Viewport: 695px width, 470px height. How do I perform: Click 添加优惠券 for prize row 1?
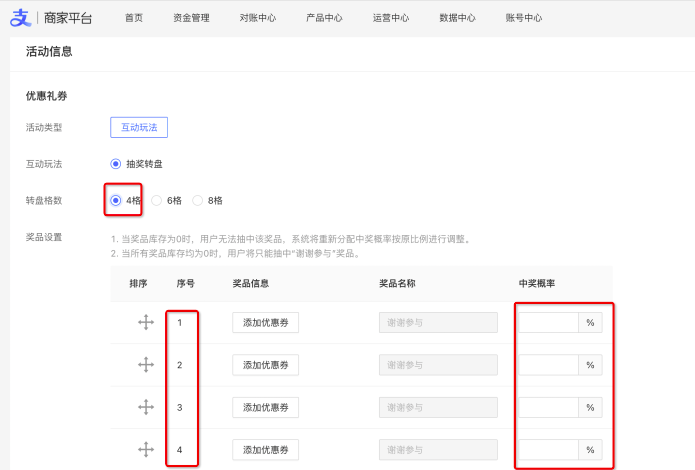coord(265,323)
